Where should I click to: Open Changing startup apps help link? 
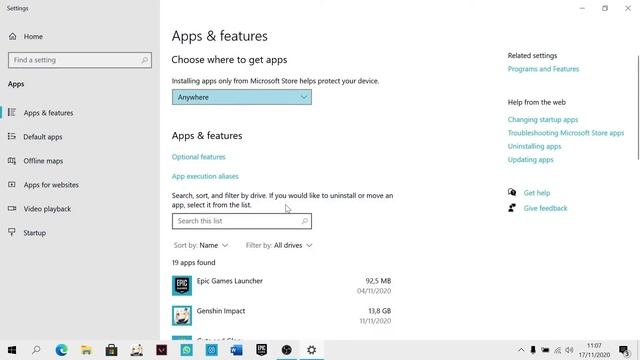click(x=543, y=120)
